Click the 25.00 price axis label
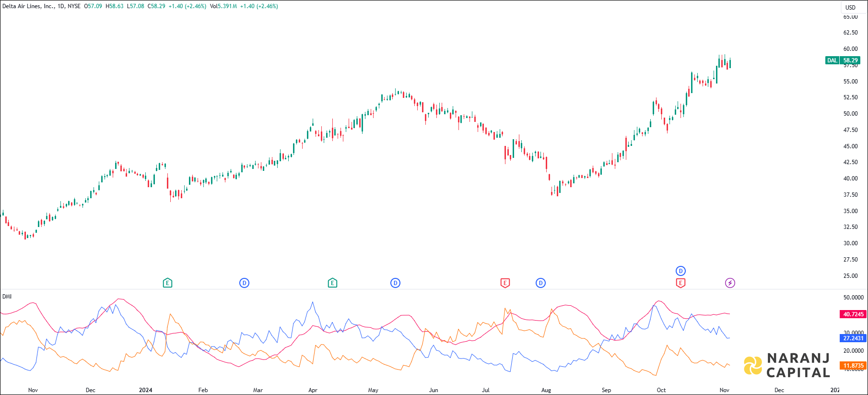 [x=850, y=276]
